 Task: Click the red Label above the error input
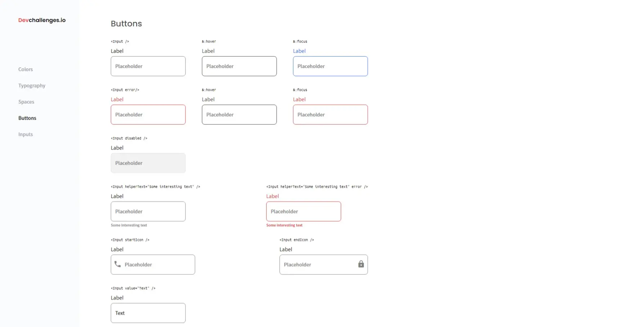coord(117,99)
